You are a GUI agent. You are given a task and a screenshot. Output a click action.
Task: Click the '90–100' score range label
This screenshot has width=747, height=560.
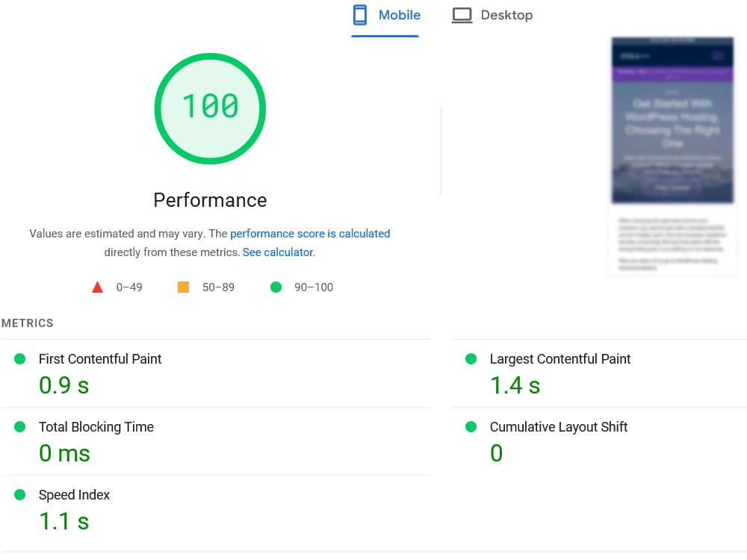click(x=314, y=287)
